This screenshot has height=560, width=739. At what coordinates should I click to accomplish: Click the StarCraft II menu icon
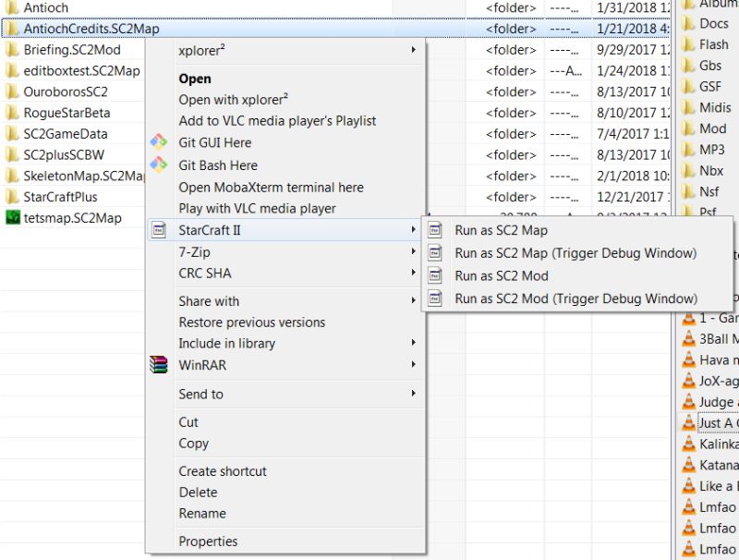pyautogui.click(x=159, y=230)
